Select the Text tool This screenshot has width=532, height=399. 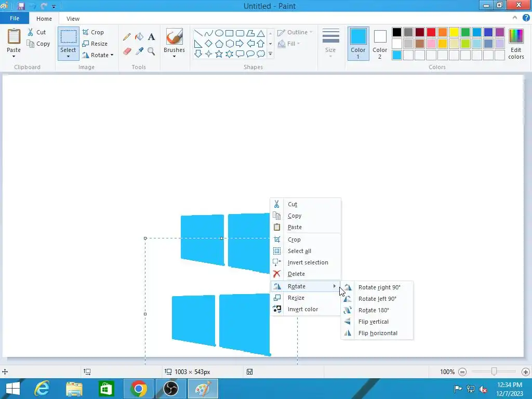coord(151,37)
